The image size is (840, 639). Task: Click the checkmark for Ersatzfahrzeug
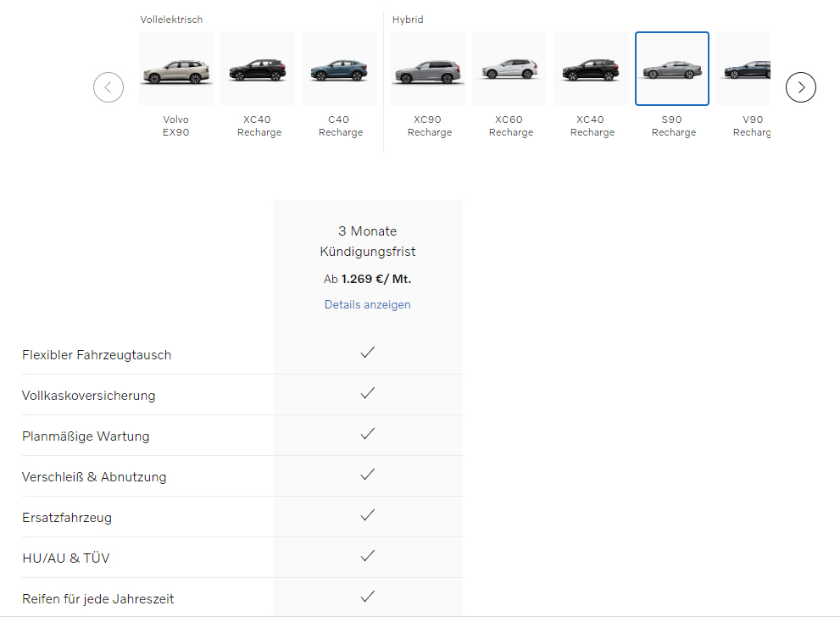368,515
